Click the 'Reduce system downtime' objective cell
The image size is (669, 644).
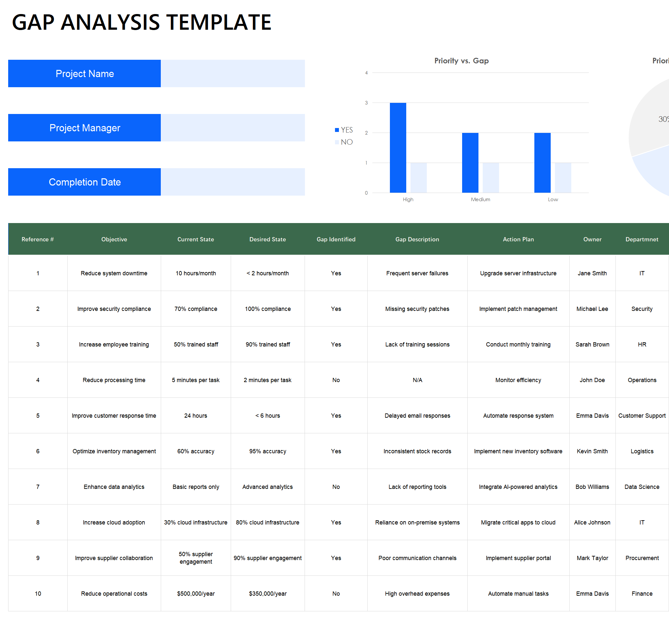[x=114, y=273]
